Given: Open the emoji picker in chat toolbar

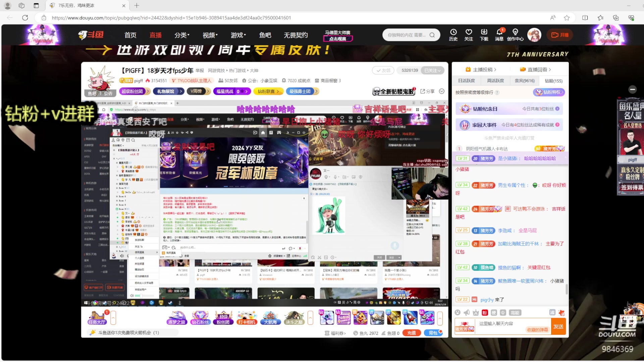Looking at the screenshot, I should [458, 312].
